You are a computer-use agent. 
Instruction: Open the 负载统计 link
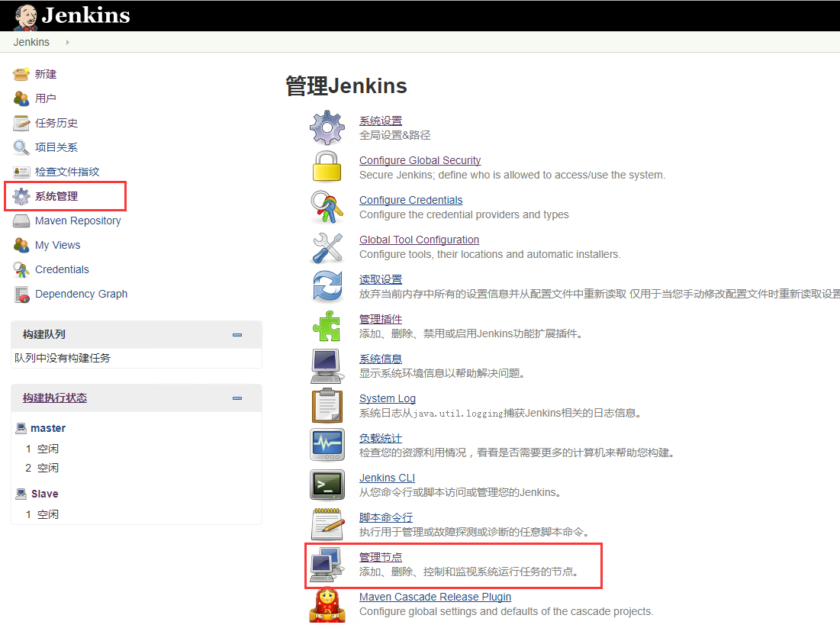(x=381, y=438)
